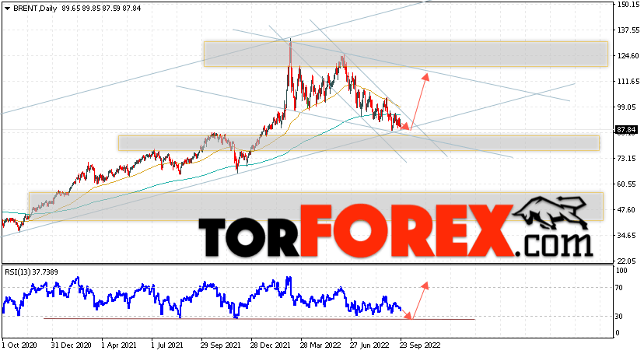Click the RSI(13) 37.7389 indicator label
This screenshot has width=644, height=354.
31,272
